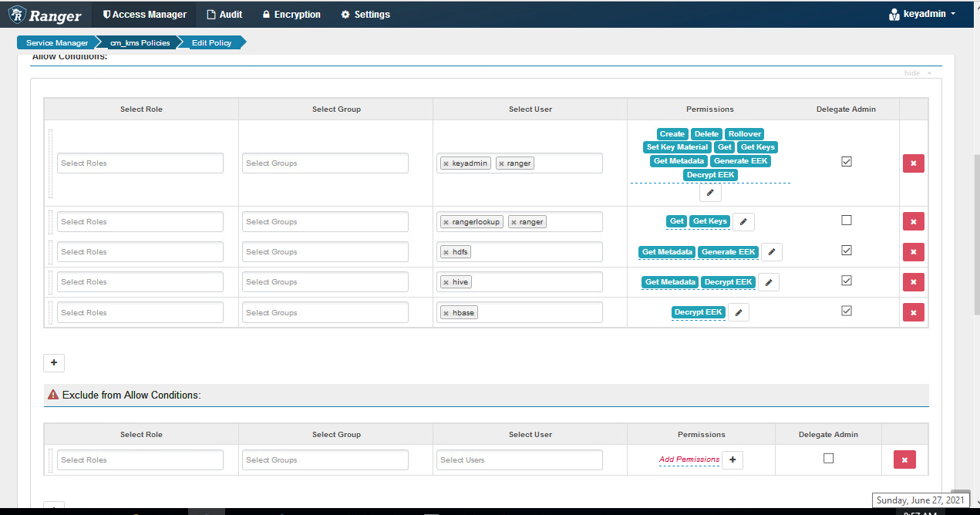The width and height of the screenshot is (980, 515).
Task: Switch to the Audit section
Action: [x=224, y=13]
